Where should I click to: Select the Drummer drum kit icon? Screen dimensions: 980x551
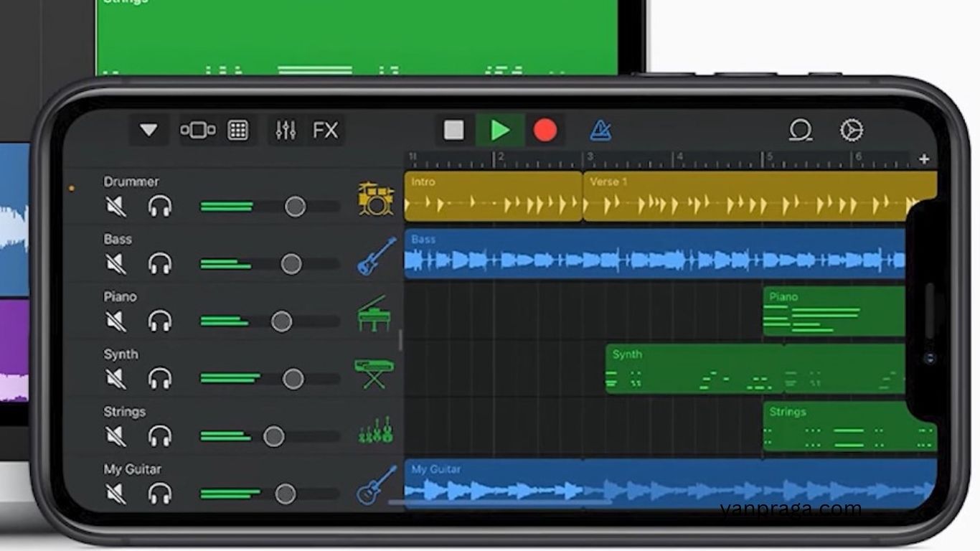tap(376, 199)
